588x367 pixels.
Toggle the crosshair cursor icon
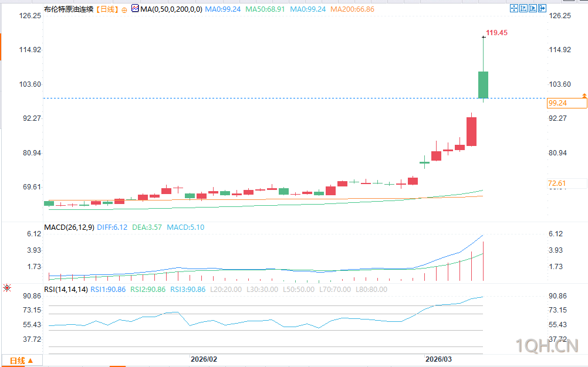click(x=513, y=8)
